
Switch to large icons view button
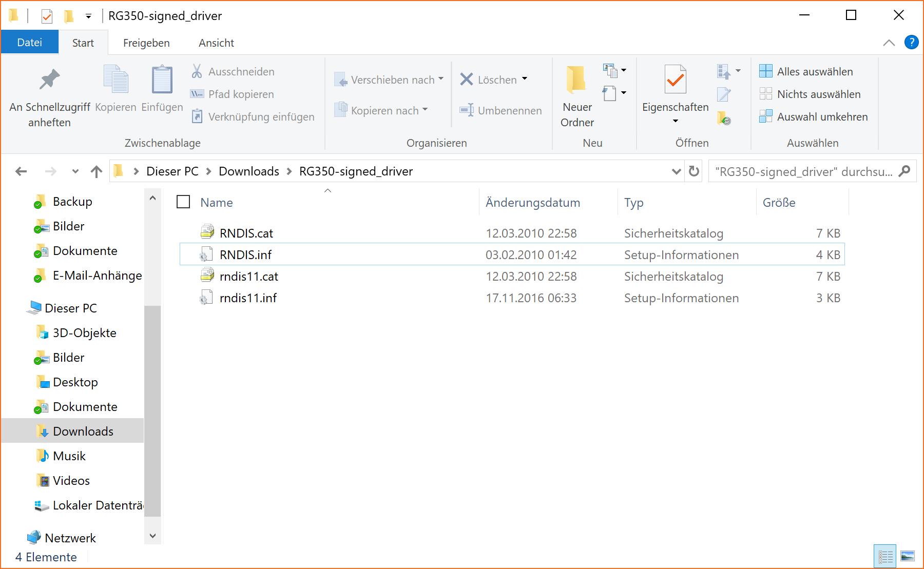click(908, 556)
